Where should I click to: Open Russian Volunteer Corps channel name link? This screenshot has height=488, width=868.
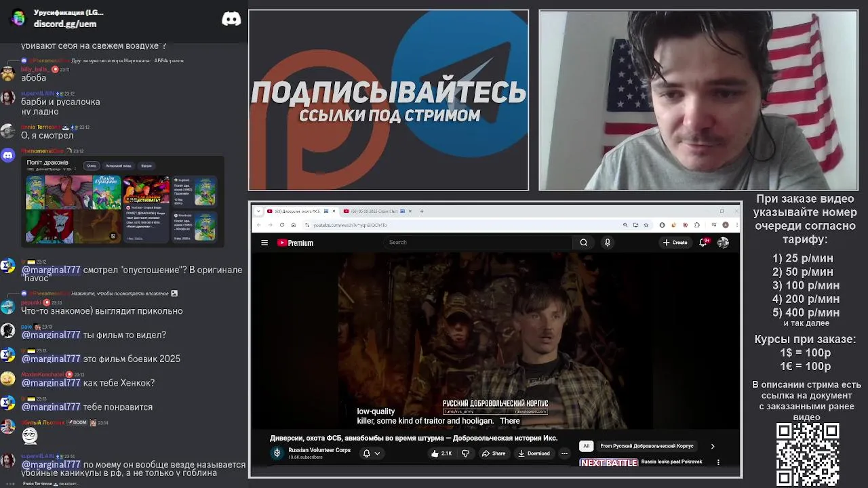(319, 450)
